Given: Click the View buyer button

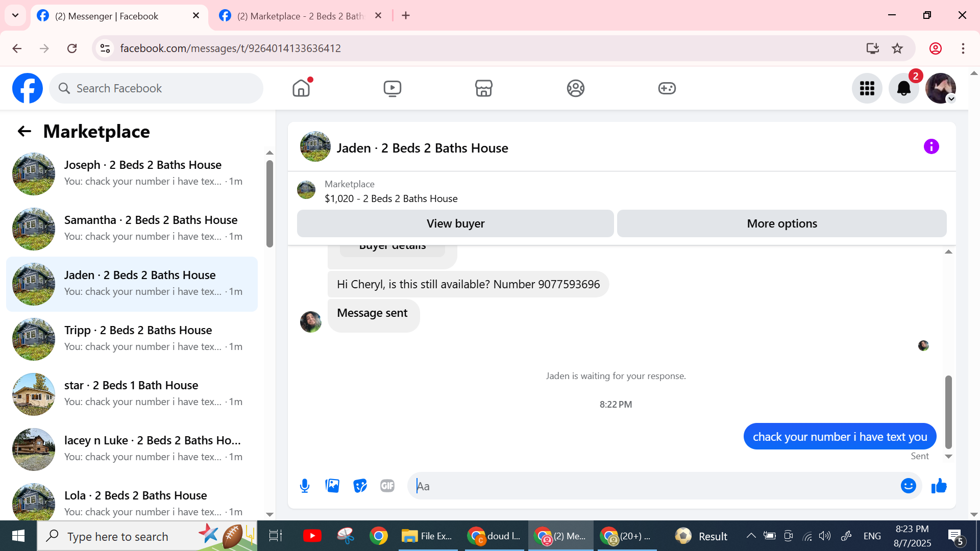Looking at the screenshot, I should pyautogui.click(x=455, y=223).
